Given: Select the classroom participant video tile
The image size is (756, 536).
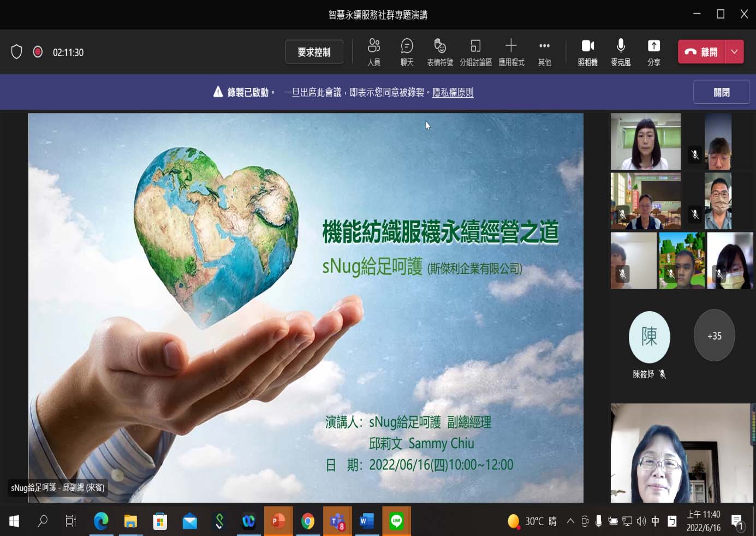Looking at the screenshot, I should coord(646,201).
